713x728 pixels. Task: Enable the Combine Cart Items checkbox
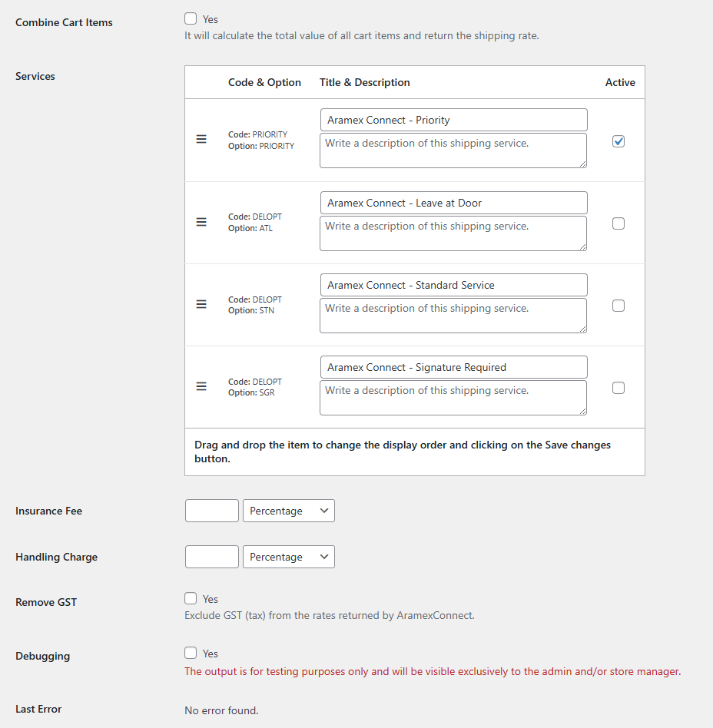(191, 18)
